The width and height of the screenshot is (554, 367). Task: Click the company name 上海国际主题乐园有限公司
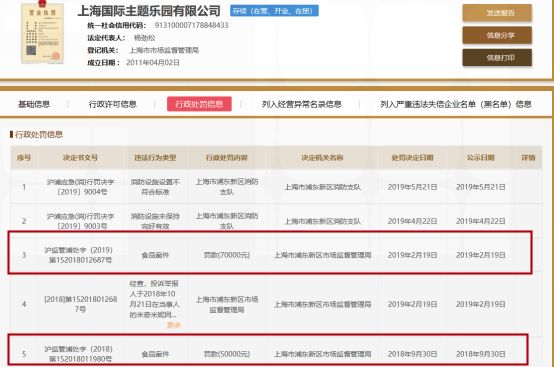149,11
